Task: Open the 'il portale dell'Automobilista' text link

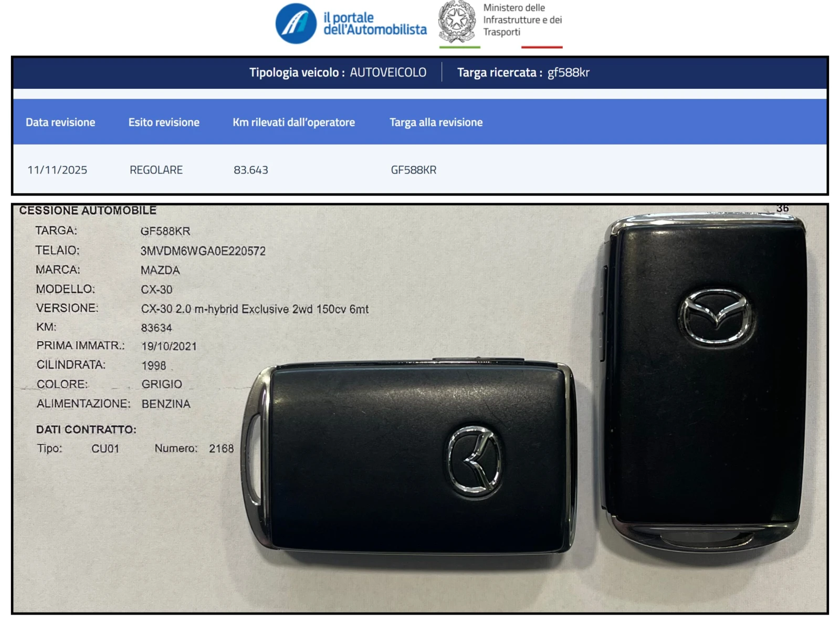Action: pos(374,24)
